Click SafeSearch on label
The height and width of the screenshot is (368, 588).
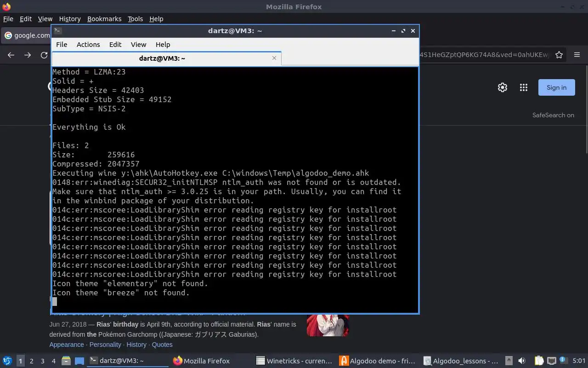click(553, 115)
